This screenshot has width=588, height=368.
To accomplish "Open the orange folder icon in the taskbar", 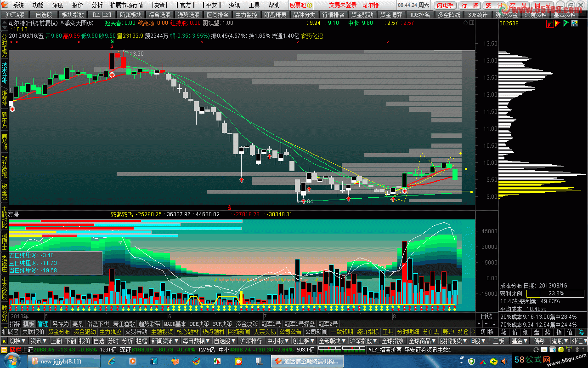I will click(x=175, y=361).
